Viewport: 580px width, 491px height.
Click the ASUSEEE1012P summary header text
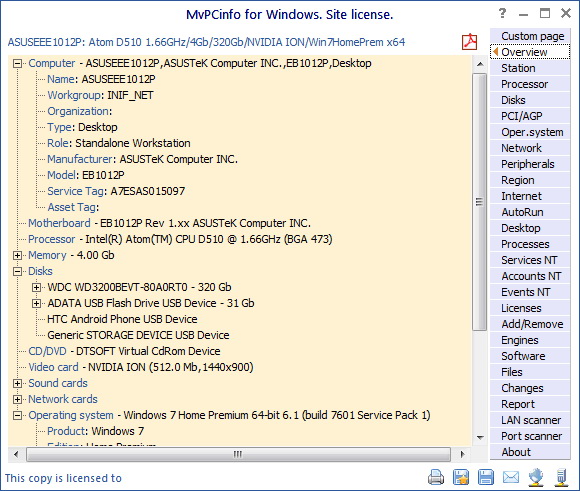point(206,42)
